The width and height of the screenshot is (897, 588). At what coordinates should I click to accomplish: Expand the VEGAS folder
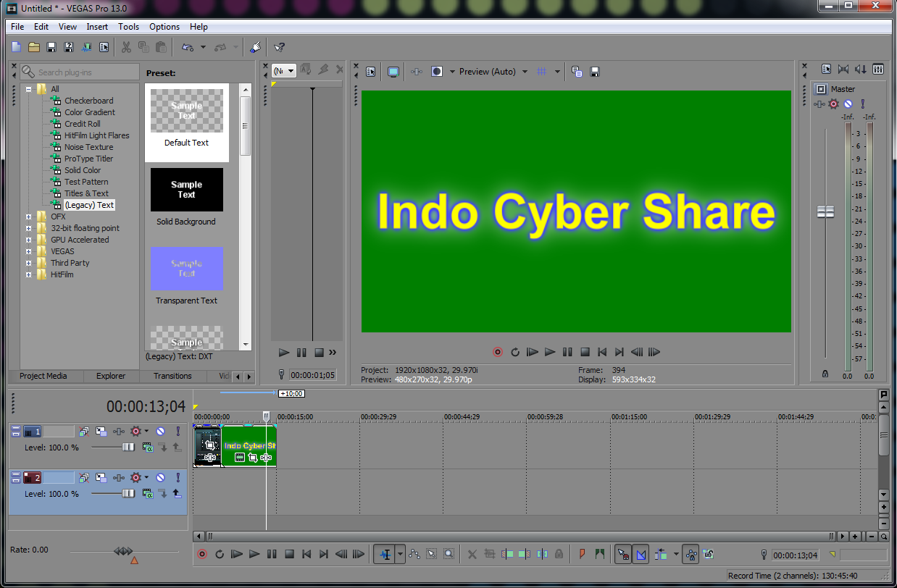[29, 251]
